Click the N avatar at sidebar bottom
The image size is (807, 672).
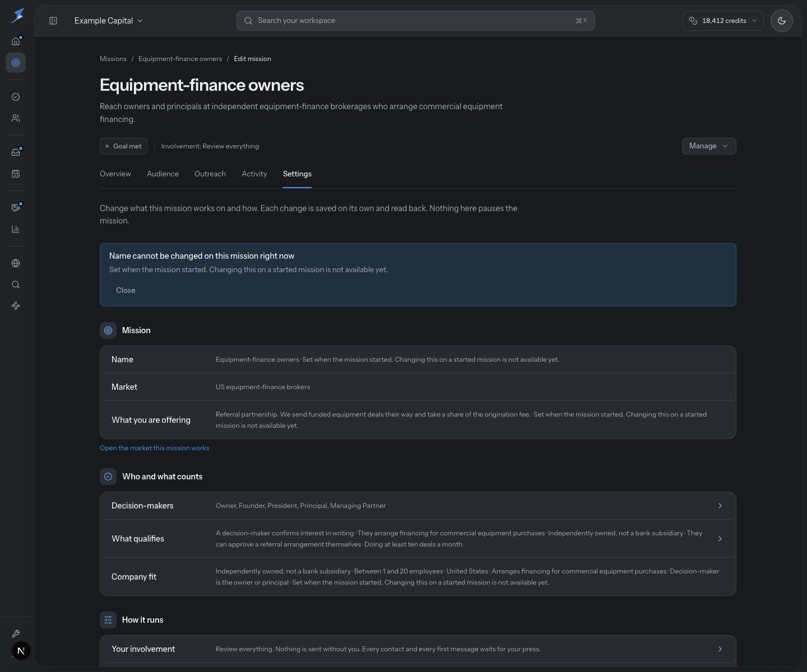tap(21, 651)
